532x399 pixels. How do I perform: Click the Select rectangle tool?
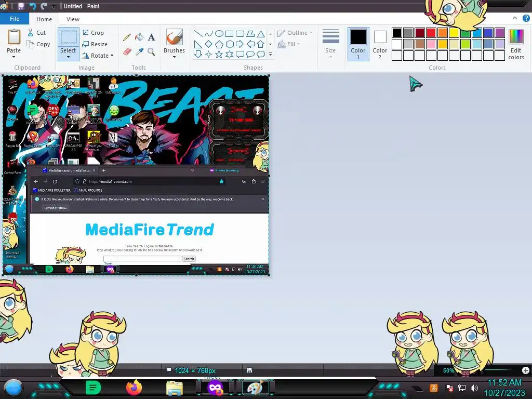[68, 37]
